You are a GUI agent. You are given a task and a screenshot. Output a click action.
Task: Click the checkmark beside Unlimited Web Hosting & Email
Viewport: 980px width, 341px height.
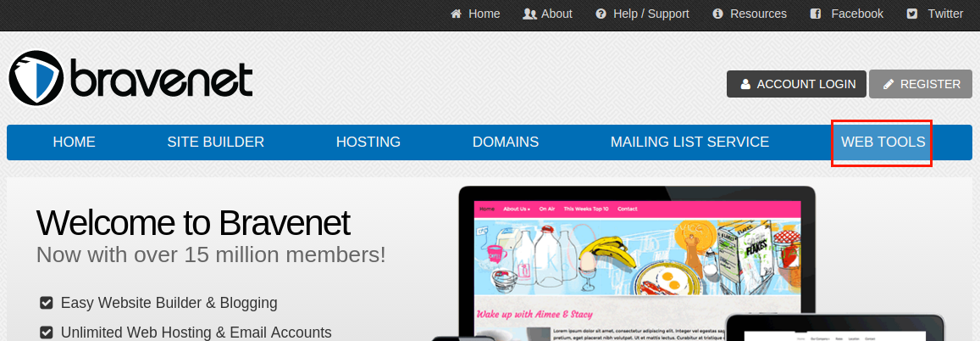46,333
